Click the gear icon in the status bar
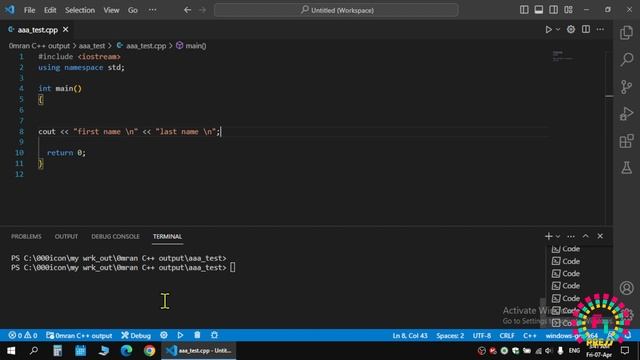 (x=164, y=335)
